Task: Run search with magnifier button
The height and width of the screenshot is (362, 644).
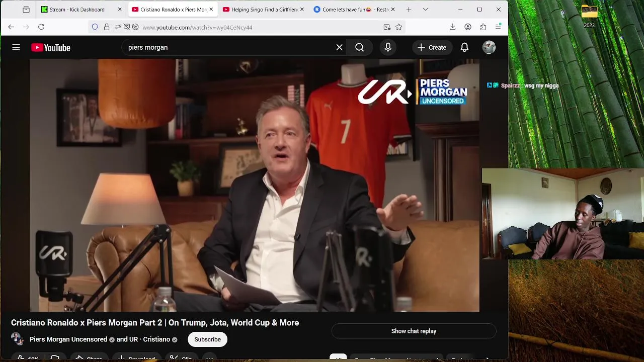Action: (359, 47)
